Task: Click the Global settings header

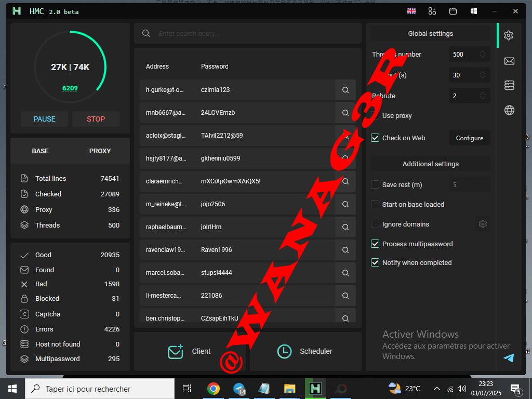Action: tap(430, 34)
